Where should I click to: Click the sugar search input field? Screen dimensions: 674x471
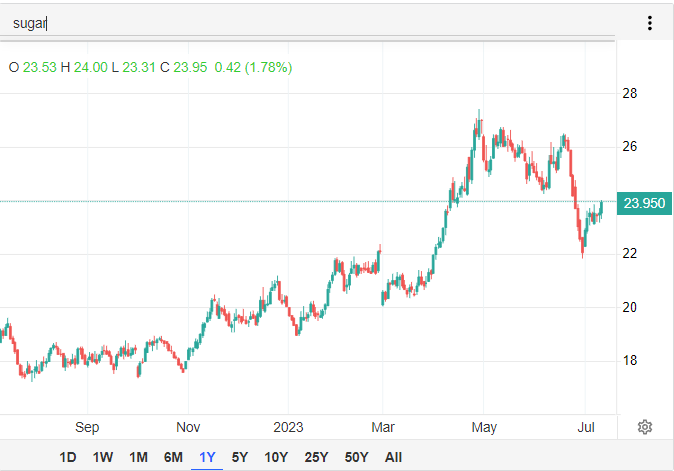(x=300, y=23)
